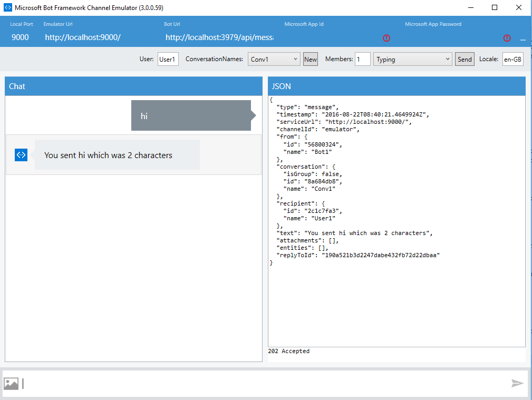Open the Typing activity dropdown

(x=412, y=59)
